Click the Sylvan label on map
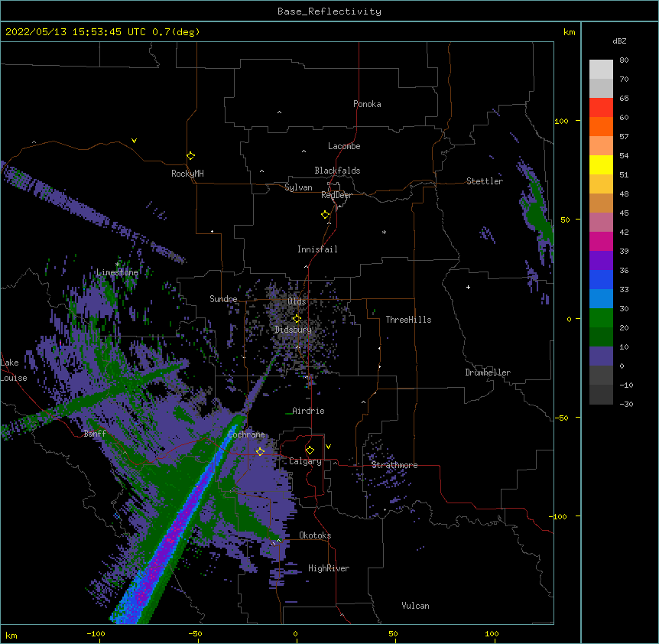The width and height of the screenshot is (659, 644). (x=298, y=187)
